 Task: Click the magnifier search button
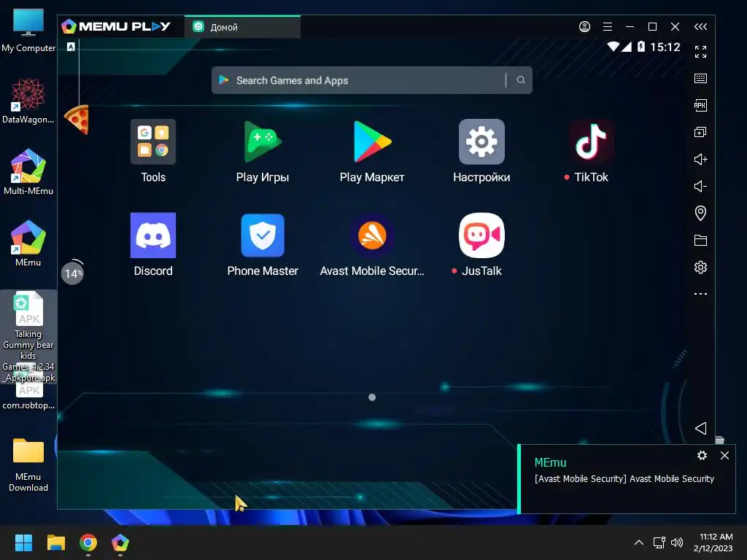521,80
